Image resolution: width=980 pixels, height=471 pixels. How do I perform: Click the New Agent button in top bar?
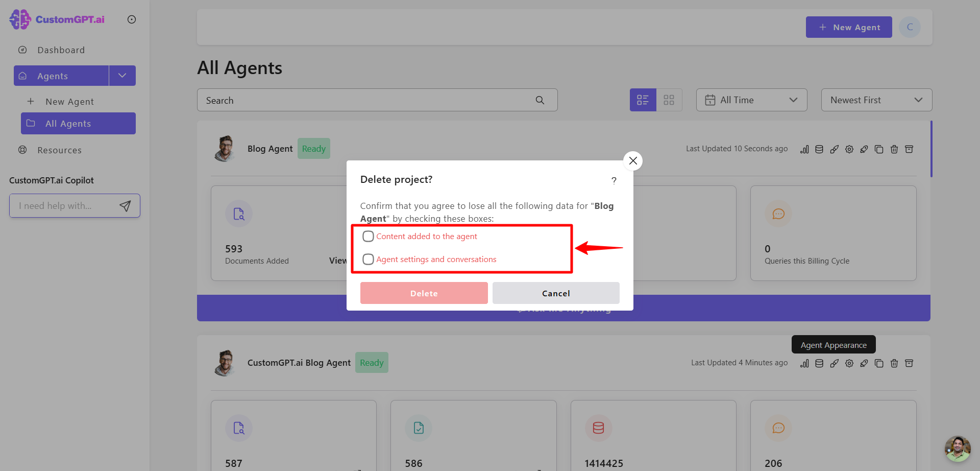pos(849,27)
